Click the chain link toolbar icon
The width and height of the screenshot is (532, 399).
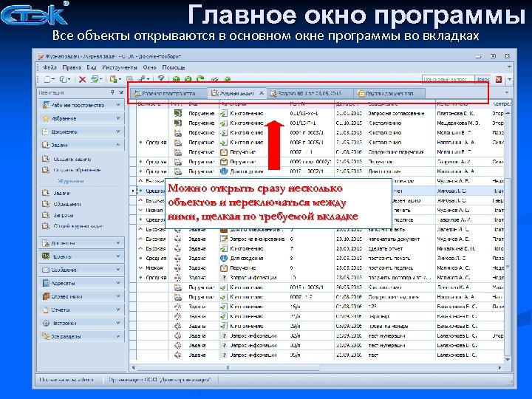pos(214,79)
